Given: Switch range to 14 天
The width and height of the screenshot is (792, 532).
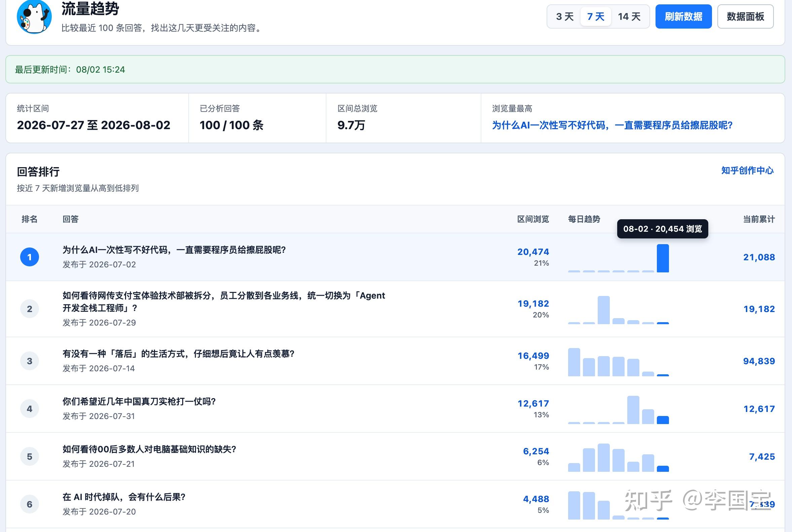Looking at the screenshot, I should click(629, 16).
